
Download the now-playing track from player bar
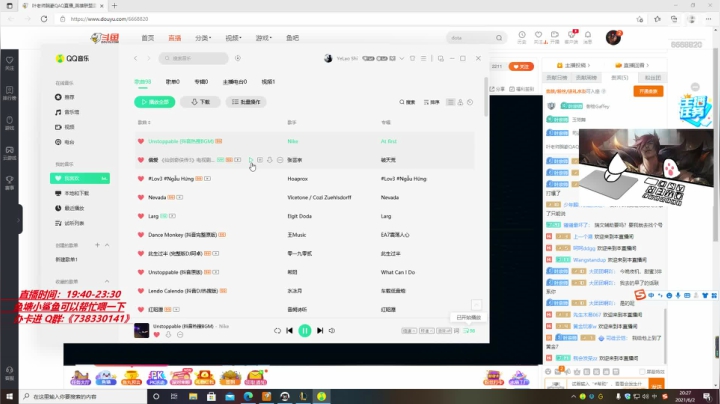(x=168, y=335)
